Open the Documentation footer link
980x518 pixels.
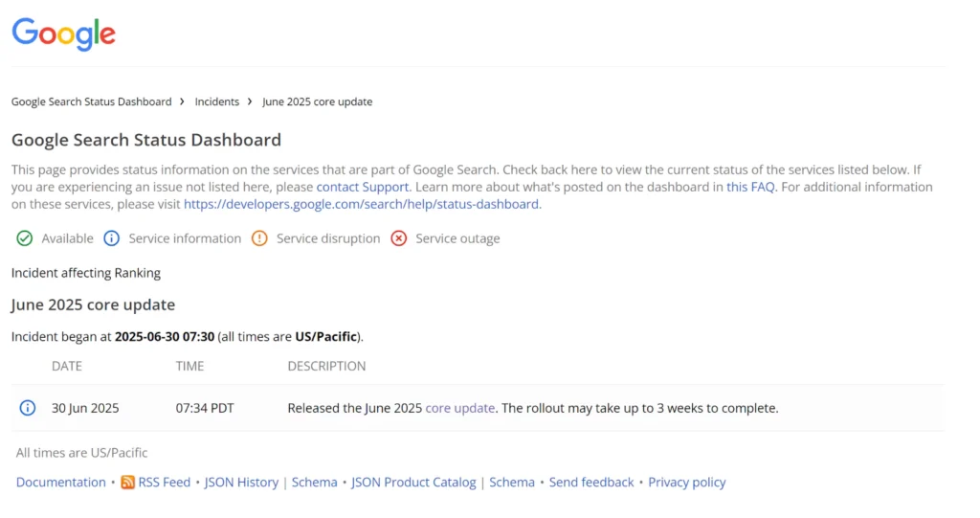coord(60,483)
